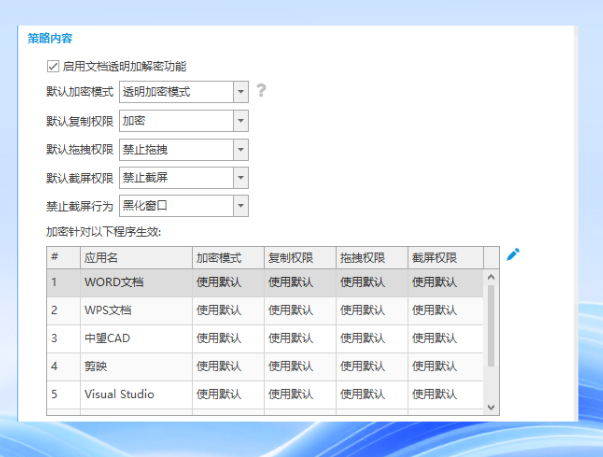603x457 pixels.
Task: Click 加密模式 cell of Visual Studio row
Action: pyautogui.click(x=228, y=394)
